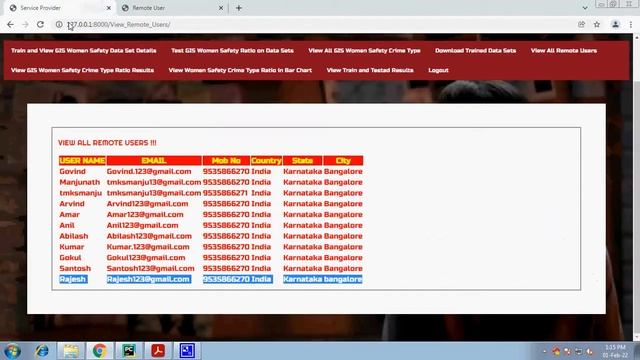Go back using the browser back arrow
The width and height of the screenshot is (640, 360).
tap(10, 24)
